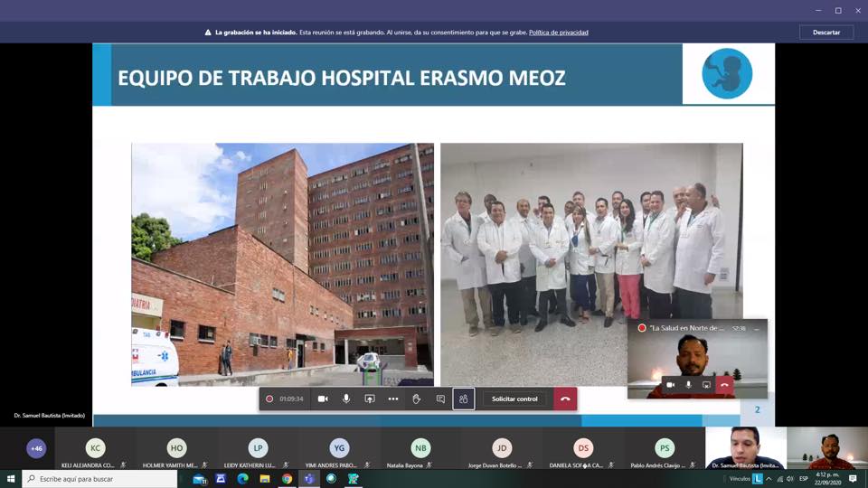Switch ESP keyboard language indicator
Viewport: 868px width, 488px height.
tap(804, 479)
